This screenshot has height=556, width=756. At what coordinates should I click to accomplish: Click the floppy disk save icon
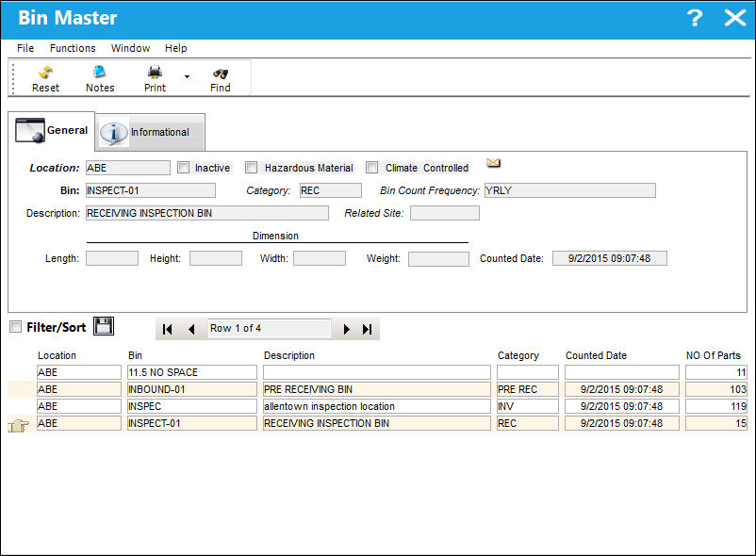(104, 326)
